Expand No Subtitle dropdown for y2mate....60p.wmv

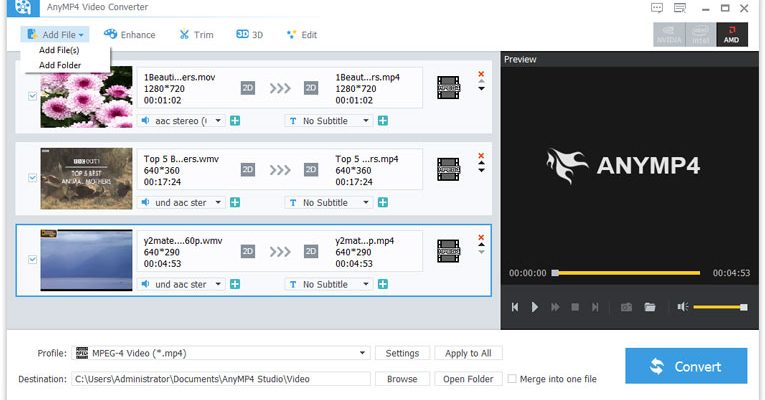365,284
